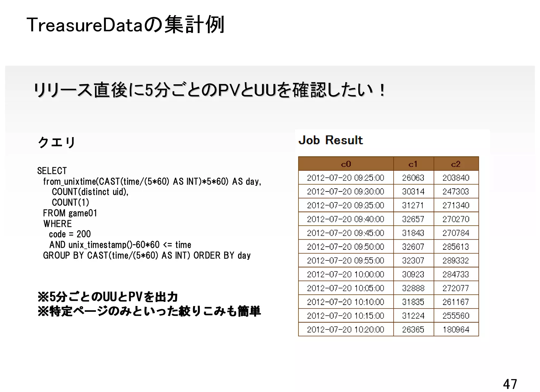Select cell 2012-07-20 10:05:00

point(346,288)
